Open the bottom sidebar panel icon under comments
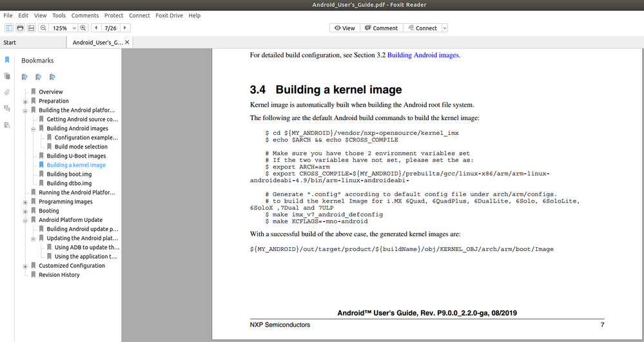The height and width of the screenshot is (342, 644). (x=7, y=125)
